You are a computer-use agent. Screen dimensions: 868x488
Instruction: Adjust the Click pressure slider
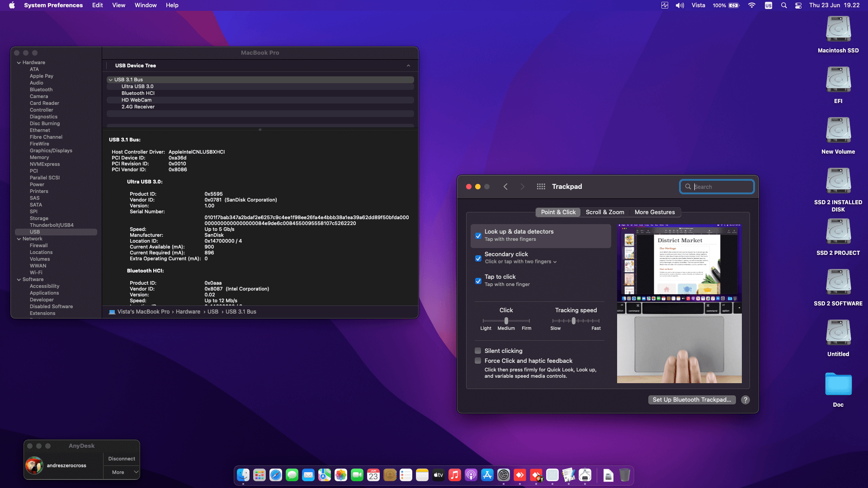[x=506, y=321]
